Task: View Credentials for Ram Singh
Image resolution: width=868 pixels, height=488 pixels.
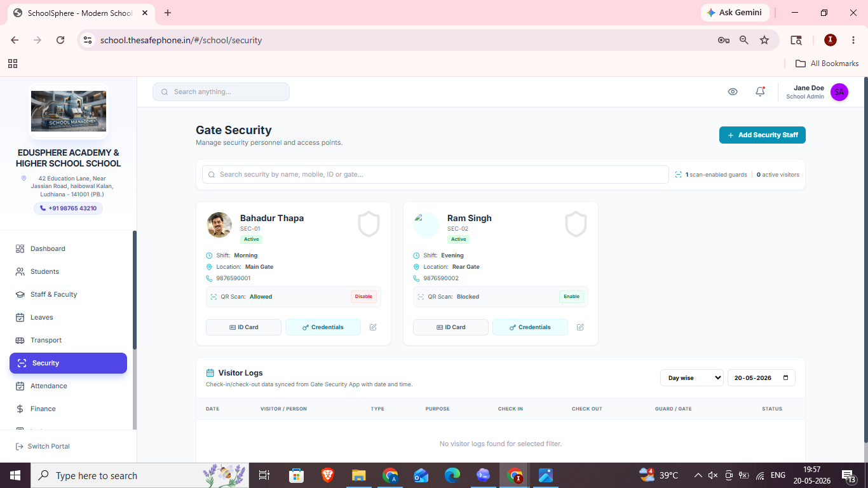Action: tap(530, 327)
